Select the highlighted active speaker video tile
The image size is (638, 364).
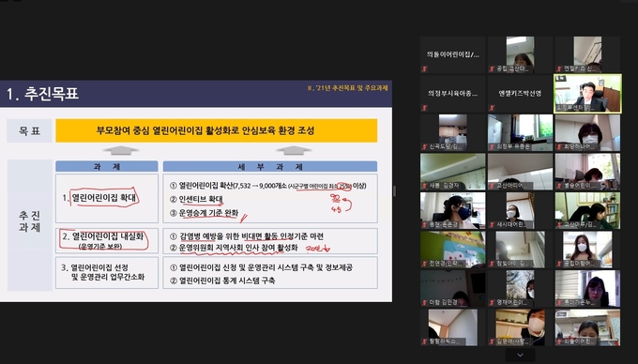587,94
